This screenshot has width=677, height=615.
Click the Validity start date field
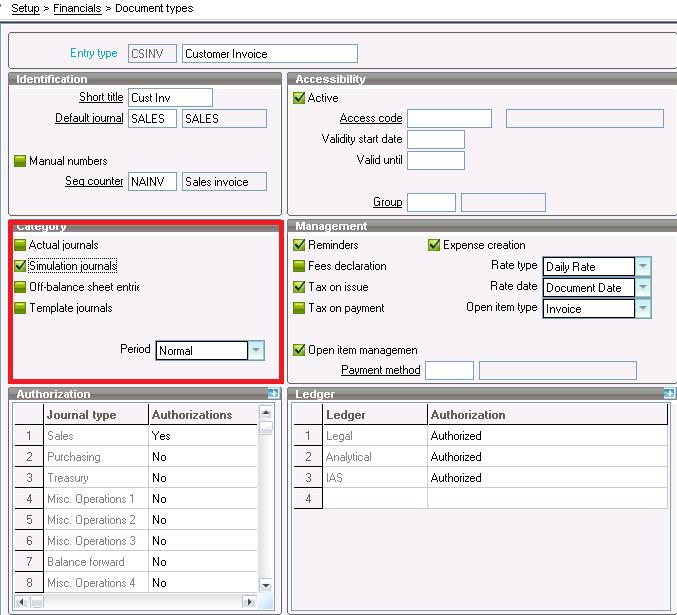click(x=436, y=139)
